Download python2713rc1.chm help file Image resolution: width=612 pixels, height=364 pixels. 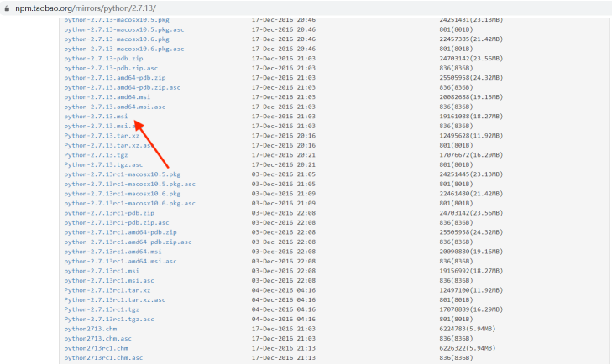coord(96,348)
